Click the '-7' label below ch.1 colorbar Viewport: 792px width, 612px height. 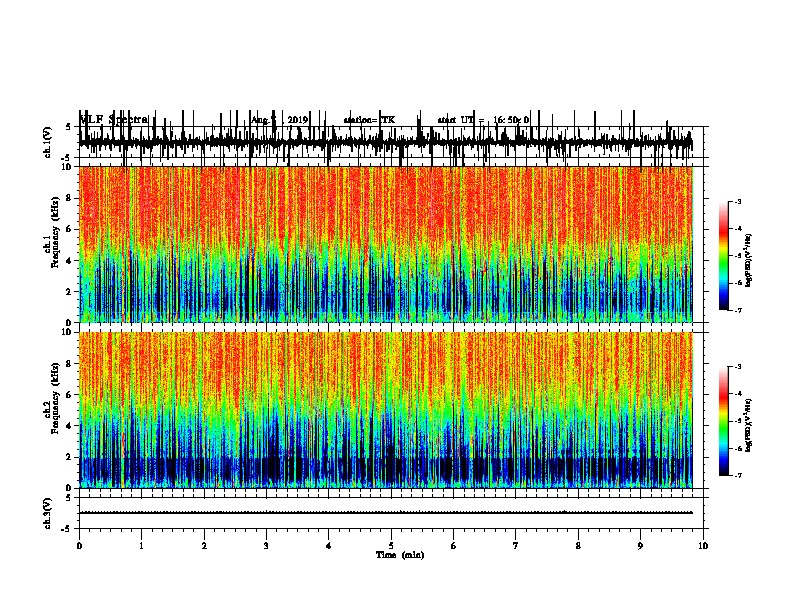737,310
